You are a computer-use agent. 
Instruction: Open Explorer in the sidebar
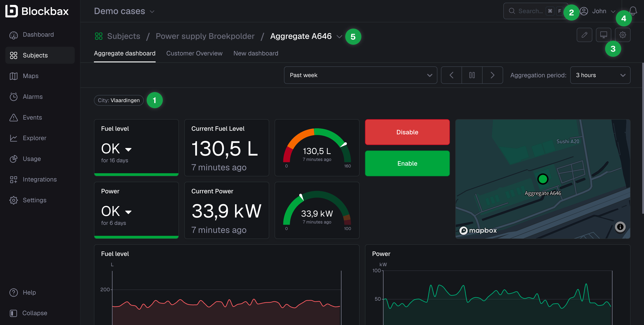40,138
